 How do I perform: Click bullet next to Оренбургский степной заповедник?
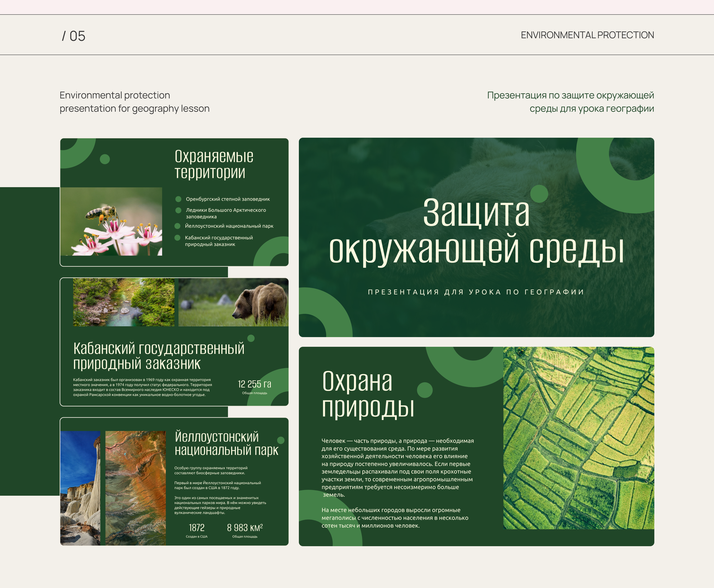point(178,199)
